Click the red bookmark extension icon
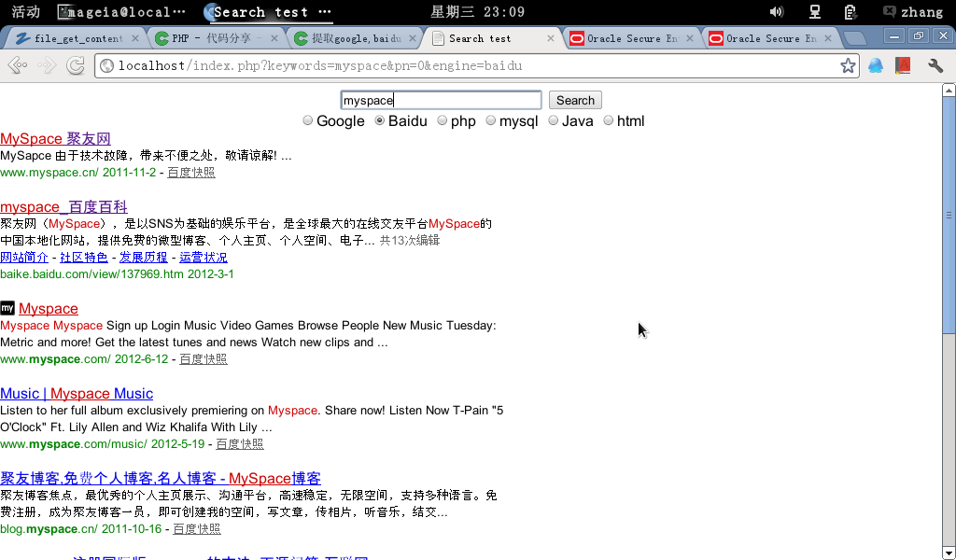 903,65
